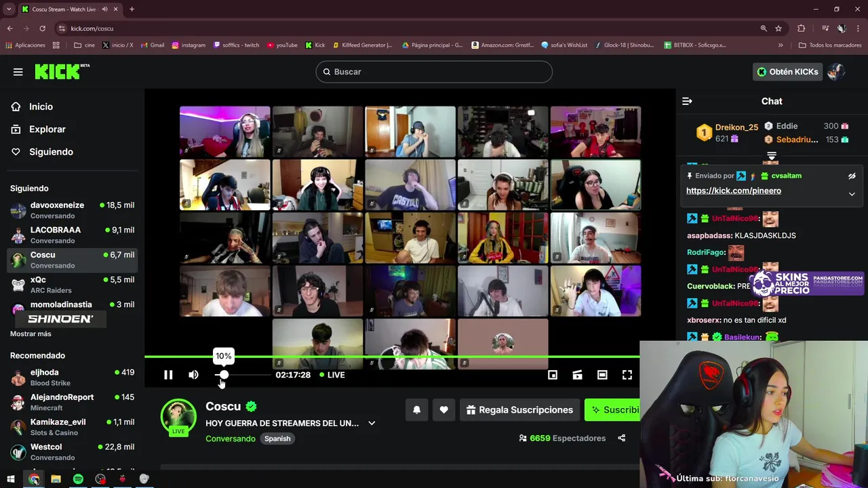Open Spotify from the taskbar

(x=78, y=479)
